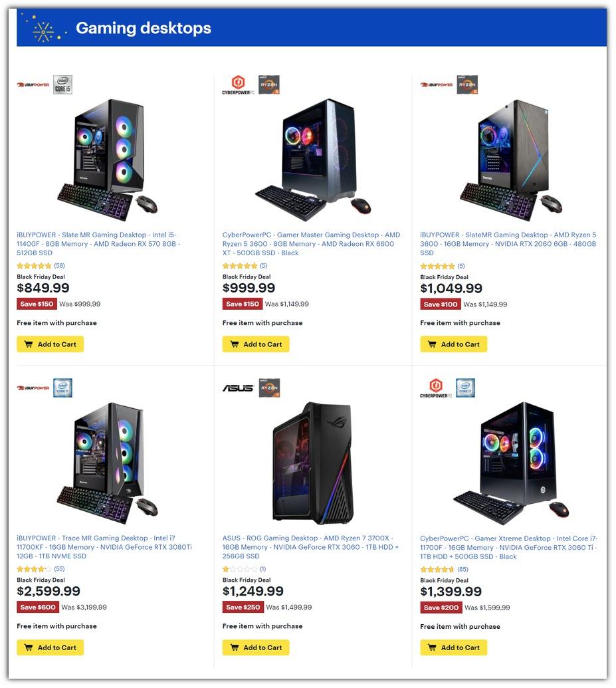616x688 pixels.
Task: Add the Gamer Xtreme desktop to cart
Action: (x=454, y=647)
